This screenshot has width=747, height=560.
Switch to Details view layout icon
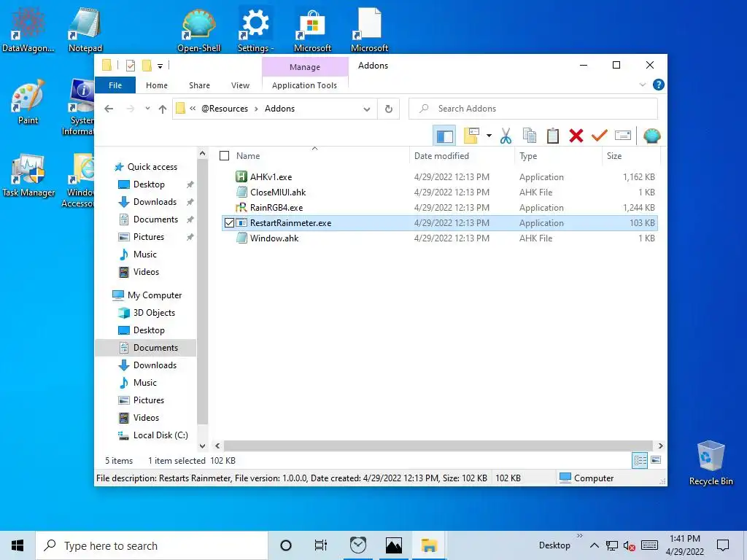(640, 460)
